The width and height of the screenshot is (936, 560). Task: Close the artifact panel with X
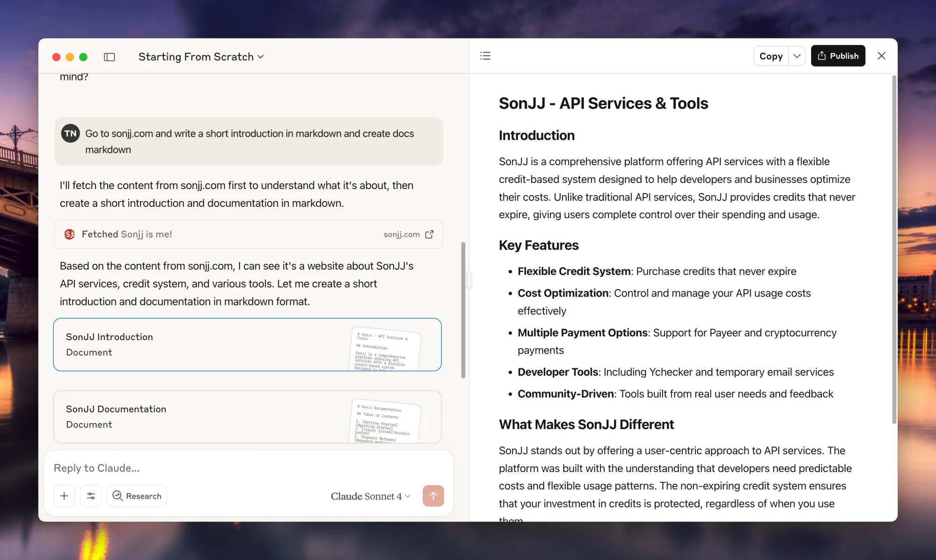pyautogui.click(x=881, y=56)
